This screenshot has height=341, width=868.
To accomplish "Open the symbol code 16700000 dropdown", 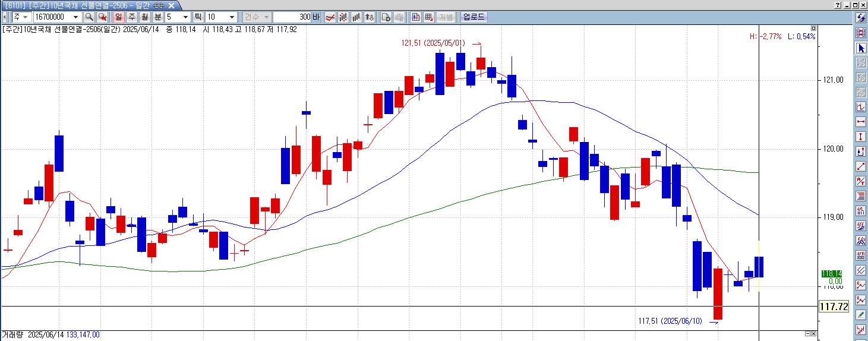I will click(x=75, y=17).
